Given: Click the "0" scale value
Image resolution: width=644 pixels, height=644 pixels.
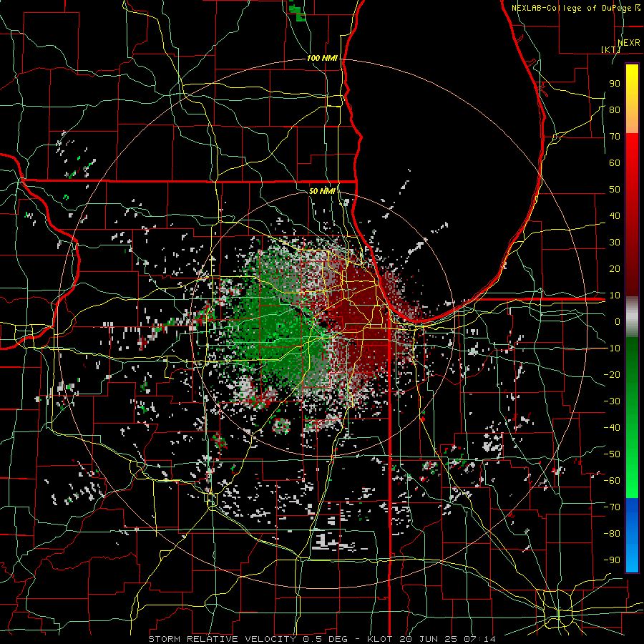Looking at the screenshot, I should coord(618,321).
